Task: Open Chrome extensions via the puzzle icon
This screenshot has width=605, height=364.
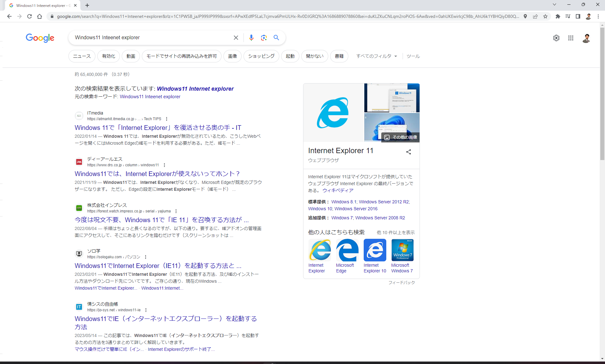Action: [x=558, y=16]
